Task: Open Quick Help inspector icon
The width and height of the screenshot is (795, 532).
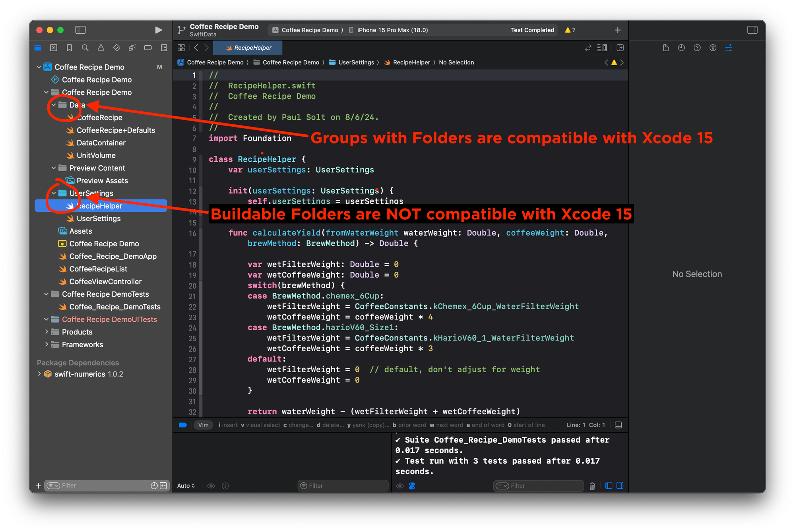Action: [x=697, y=48]
